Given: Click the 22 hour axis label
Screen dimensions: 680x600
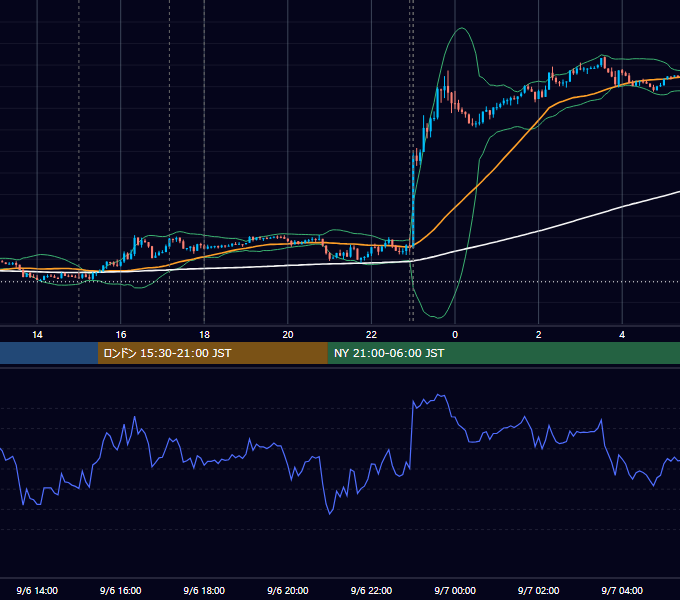Looking at the screenshot, I should click(x=371, y=335).
